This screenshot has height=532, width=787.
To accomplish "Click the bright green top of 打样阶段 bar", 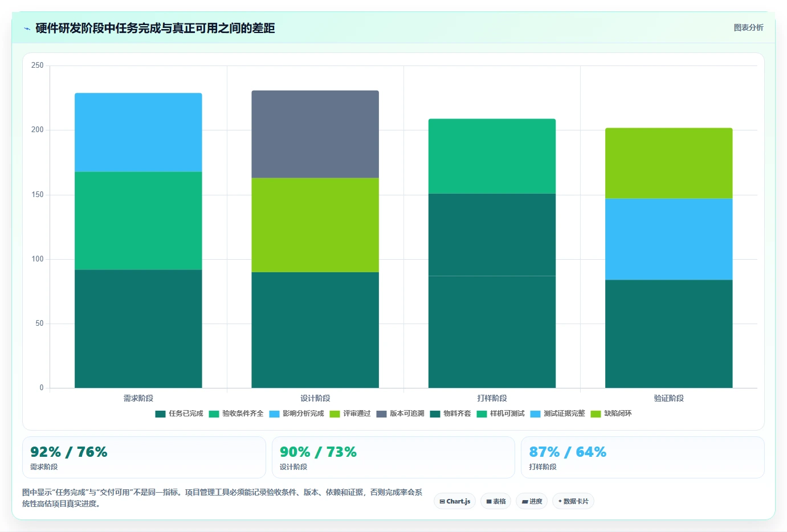I will point(492,156).
